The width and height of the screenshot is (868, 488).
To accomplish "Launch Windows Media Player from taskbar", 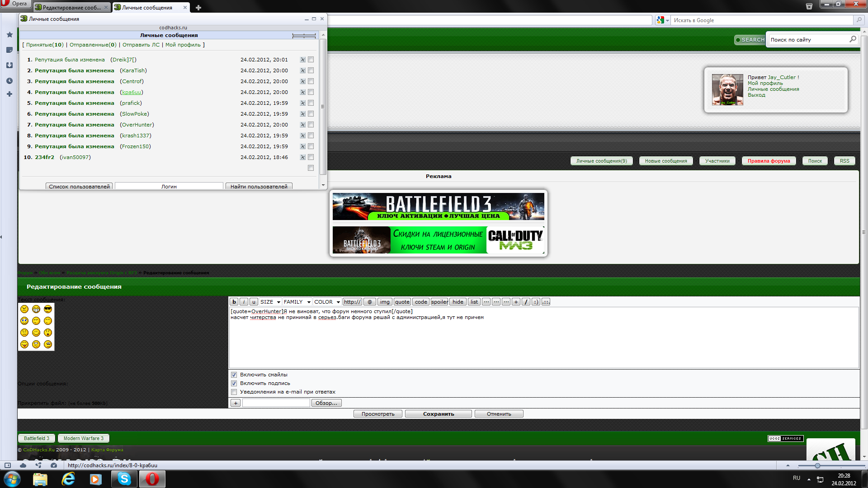I will tap(96, 479).
